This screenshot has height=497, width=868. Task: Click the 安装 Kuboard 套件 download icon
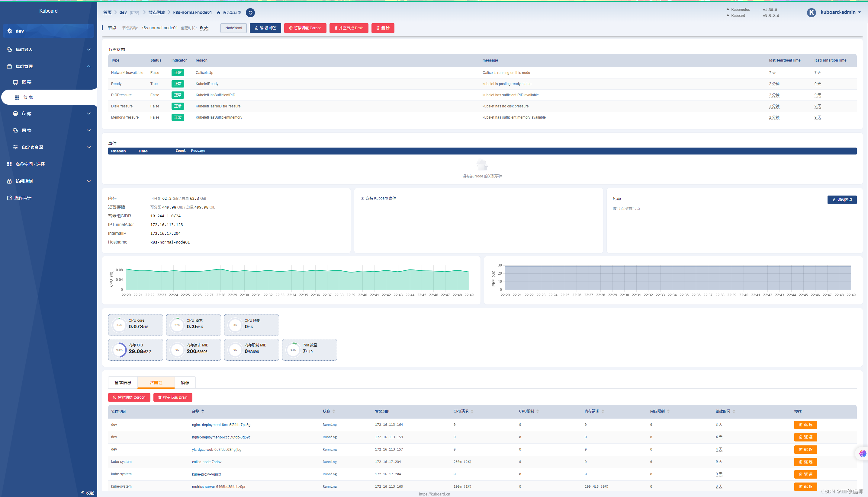pyautogui.click(x=362, y=198)
